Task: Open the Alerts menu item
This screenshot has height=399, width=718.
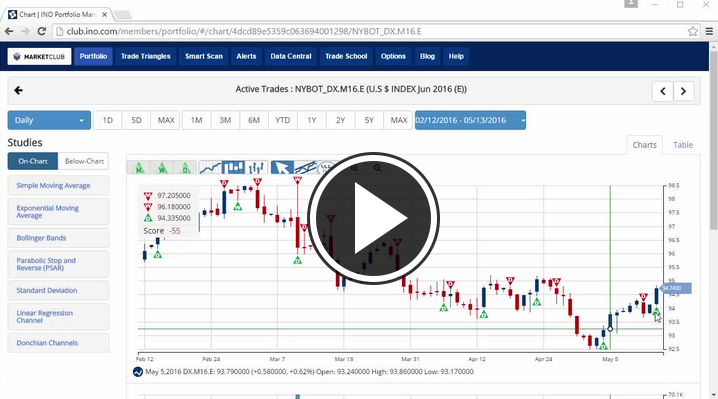Action: point(246,56)
